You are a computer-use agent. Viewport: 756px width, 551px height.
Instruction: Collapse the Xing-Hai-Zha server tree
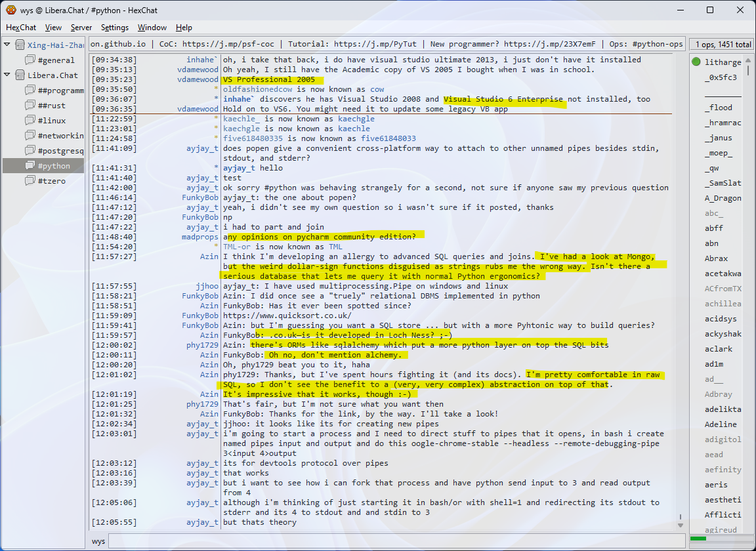[7, 45]
